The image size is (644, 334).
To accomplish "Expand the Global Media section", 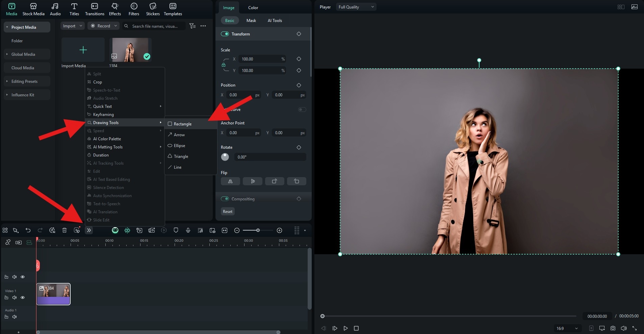I will click(x=7, y=54).
